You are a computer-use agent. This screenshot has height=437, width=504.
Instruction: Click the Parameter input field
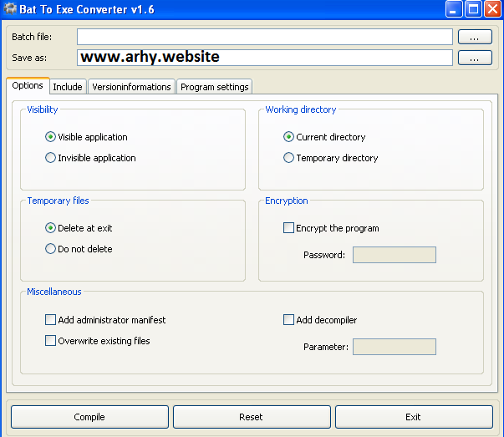point(395,347)
